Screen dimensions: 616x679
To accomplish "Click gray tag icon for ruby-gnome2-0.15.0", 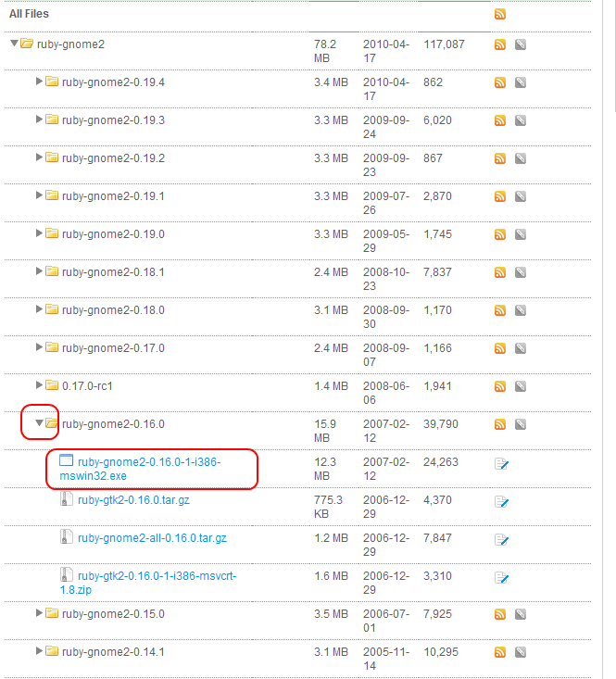I will pos(521,614).
